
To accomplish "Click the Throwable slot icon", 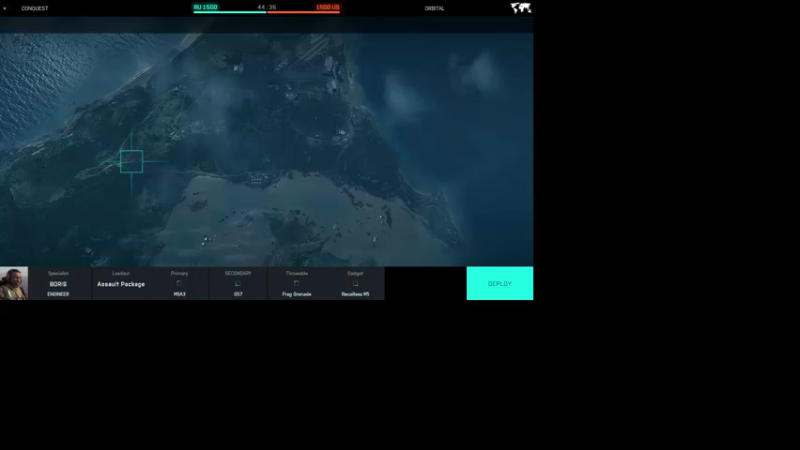I will [x=296, y=283].
